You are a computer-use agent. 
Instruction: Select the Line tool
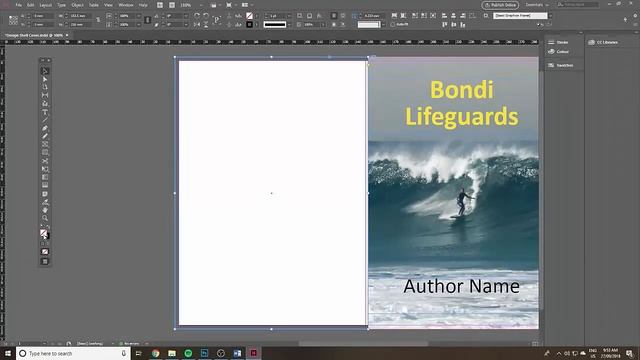45,120
